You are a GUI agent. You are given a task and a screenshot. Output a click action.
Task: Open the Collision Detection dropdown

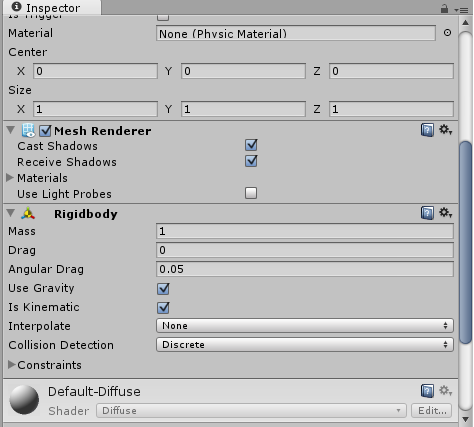point(305,345)
